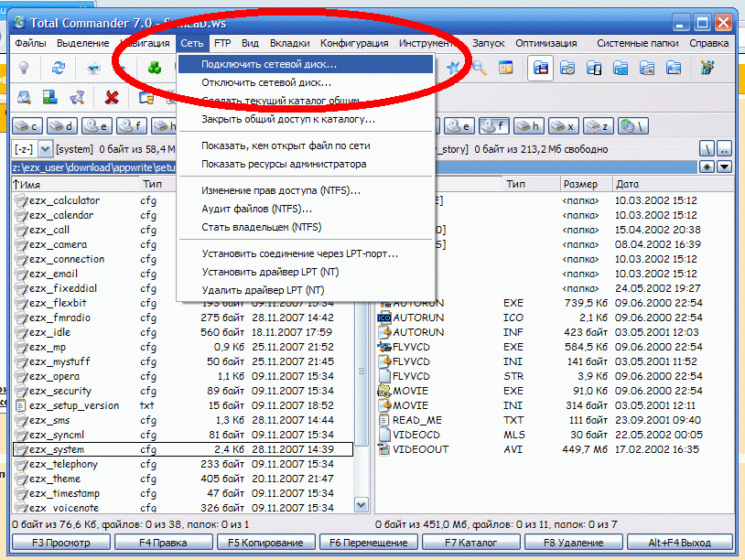Click the icon beside READ_ME TXT
Image resolution: width=745 pixels, height=560 pixels.
(x=383, y=420)
